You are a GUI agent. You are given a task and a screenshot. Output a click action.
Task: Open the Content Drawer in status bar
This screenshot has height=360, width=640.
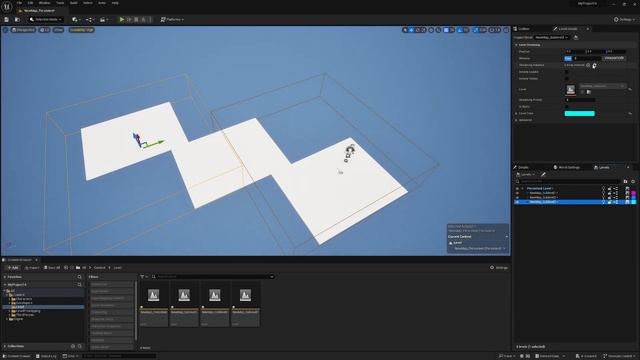pyautogui.click(x=17, y=356)
